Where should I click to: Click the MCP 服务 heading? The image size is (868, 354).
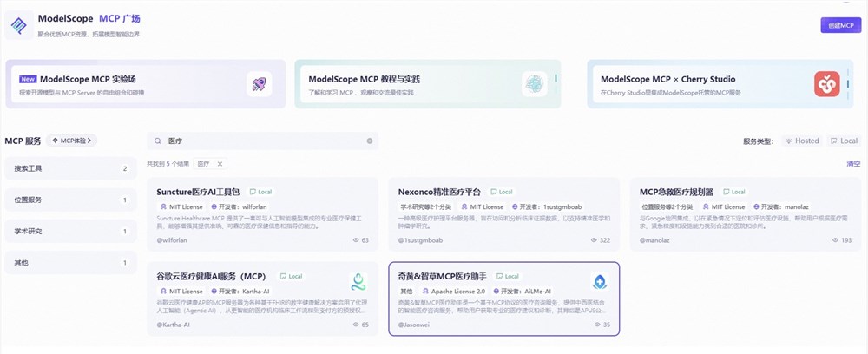(23, 141)
